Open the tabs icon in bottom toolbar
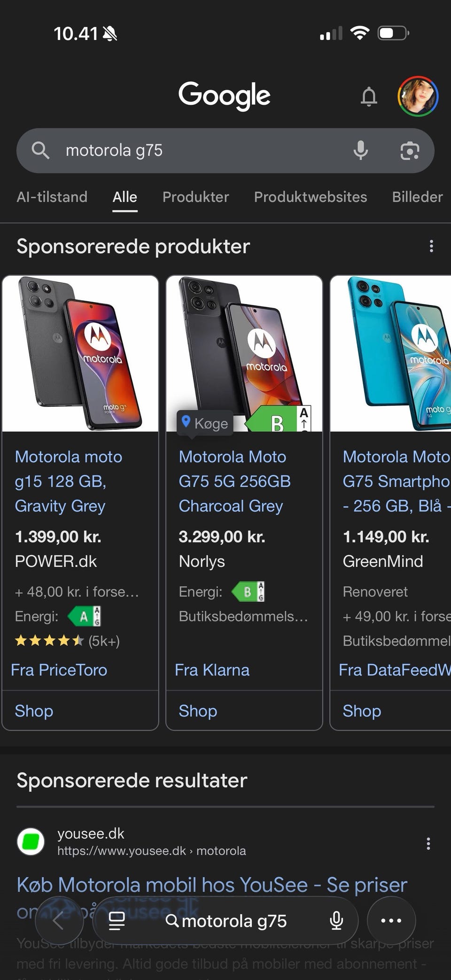The image size is (451, 980). (x=117, y=921)
